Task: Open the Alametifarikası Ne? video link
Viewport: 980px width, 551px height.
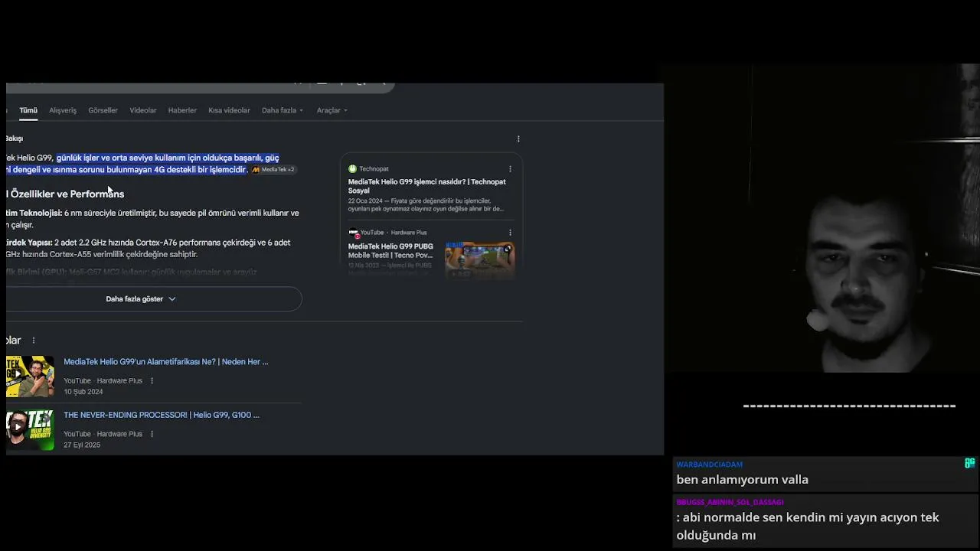Action: click(166, 362)
